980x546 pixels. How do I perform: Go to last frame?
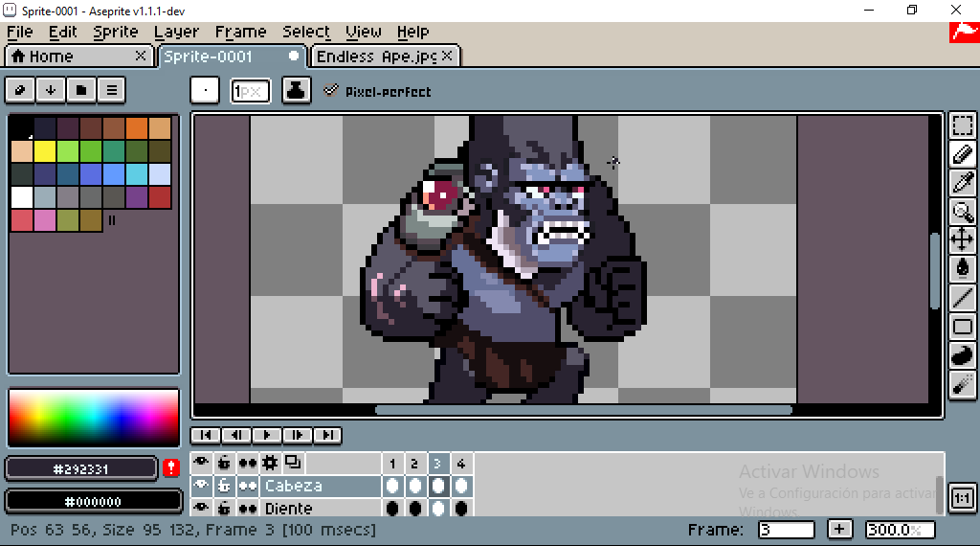327,435
